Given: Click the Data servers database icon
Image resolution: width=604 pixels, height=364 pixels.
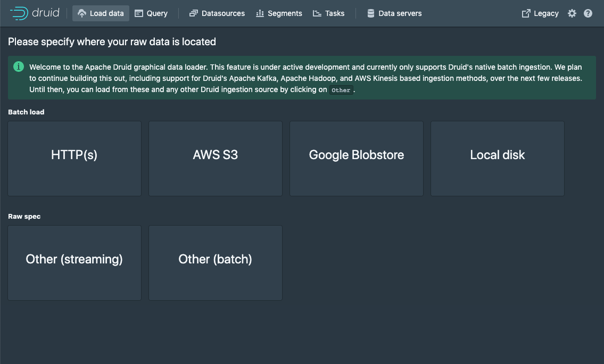Looking at the screenshot, I should 371,13.
